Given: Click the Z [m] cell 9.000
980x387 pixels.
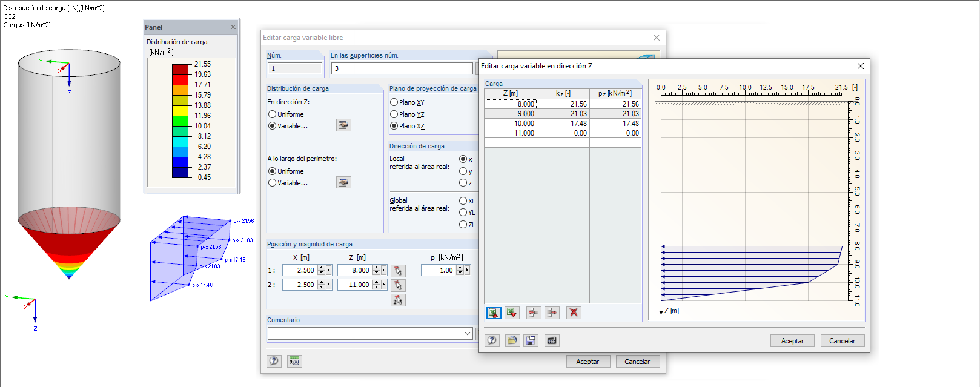Looking at the screenshot, I should pos(511,114).
